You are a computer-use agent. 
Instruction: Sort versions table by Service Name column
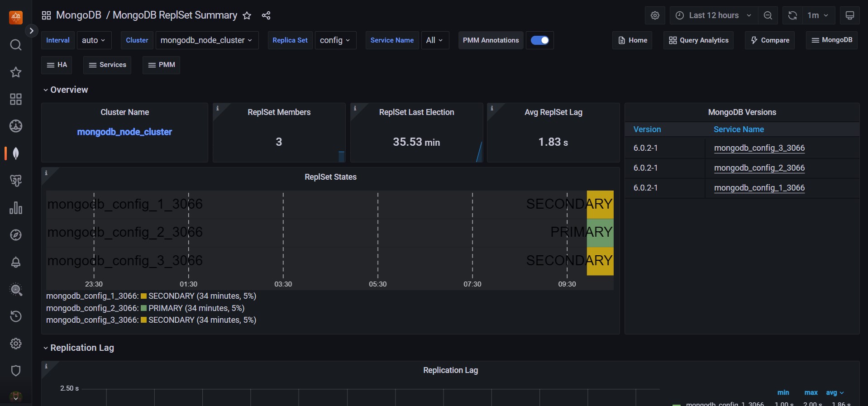(739, 129)
